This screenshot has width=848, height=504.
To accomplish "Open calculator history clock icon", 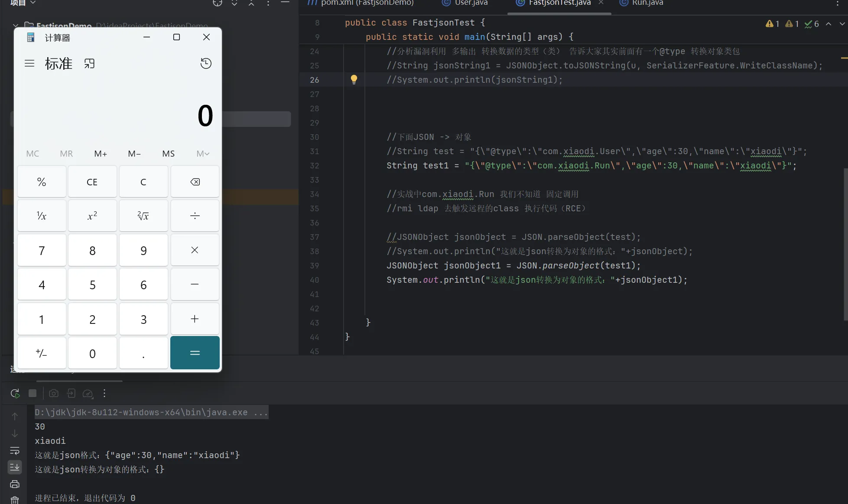I will click(206, 64).
